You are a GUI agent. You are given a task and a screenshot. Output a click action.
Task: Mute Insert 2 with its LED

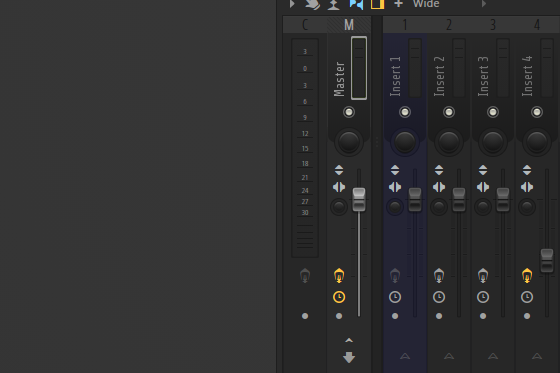tap(449, 112)
